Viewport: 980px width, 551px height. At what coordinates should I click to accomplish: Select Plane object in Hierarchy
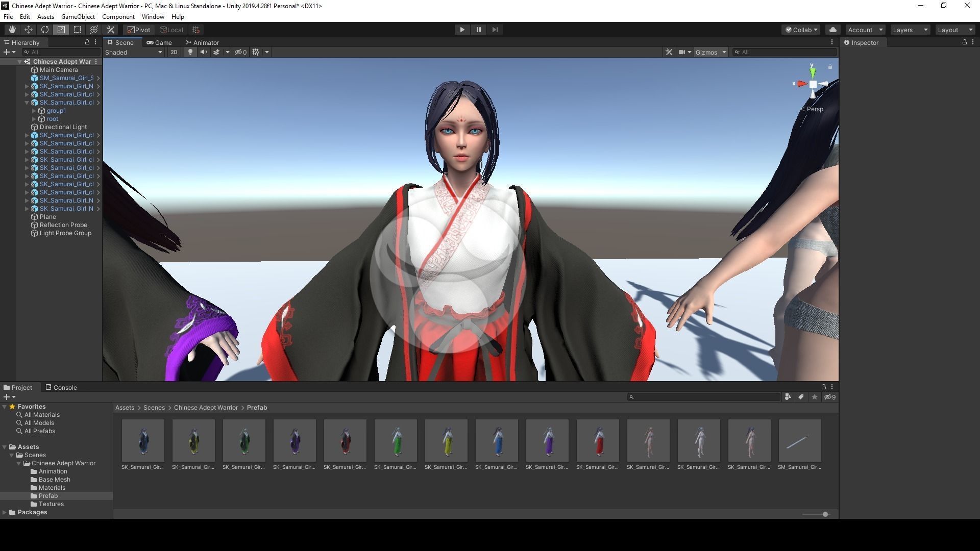[x=48, y=217]
